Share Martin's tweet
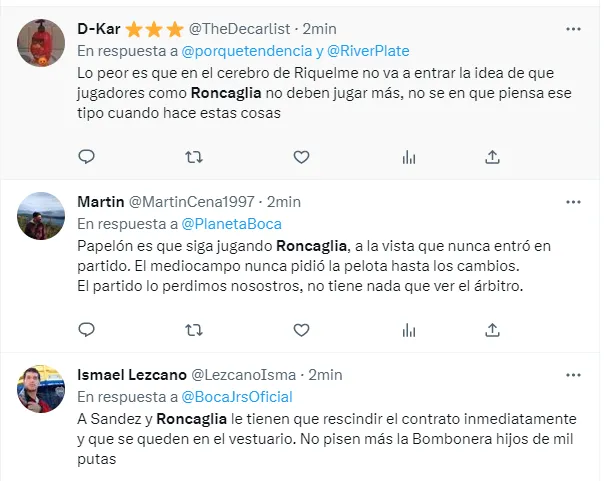This screenshot has height=481, width=611. pyautogui.click(x=492, y=329)
